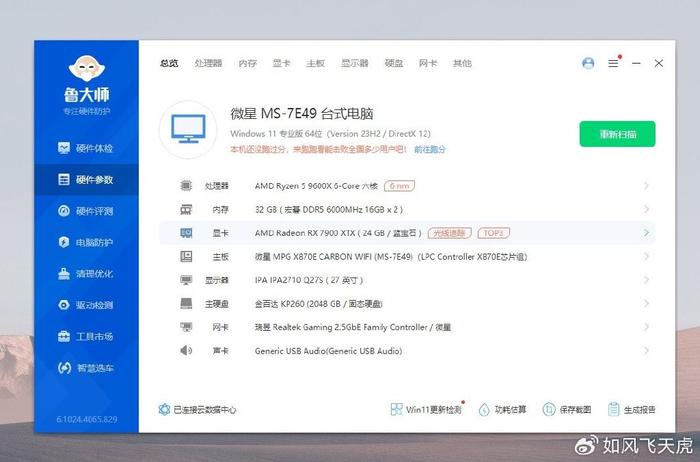Screen dimensions: 700x462
Task: Open Win11更新检测 tool
Action: (426, 409)
